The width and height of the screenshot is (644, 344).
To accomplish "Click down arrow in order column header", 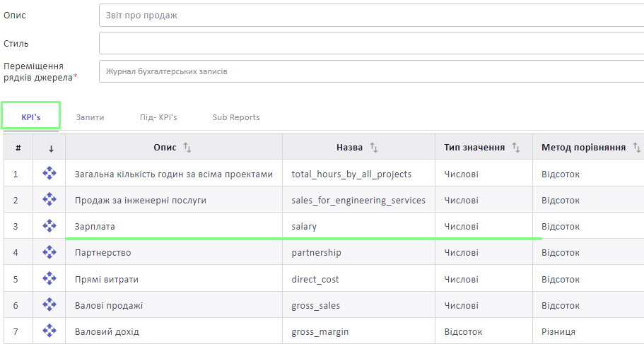I will [51, 149].
